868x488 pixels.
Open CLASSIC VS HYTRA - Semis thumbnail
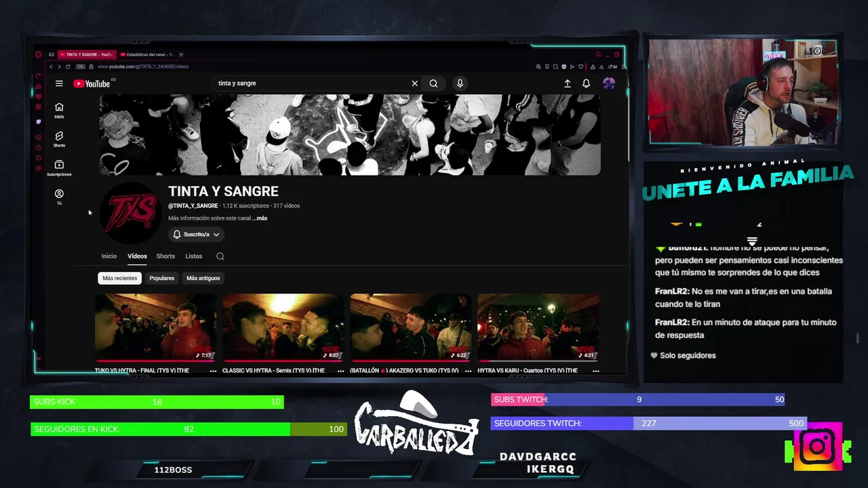pyautogui.click(x=283, y=327)
